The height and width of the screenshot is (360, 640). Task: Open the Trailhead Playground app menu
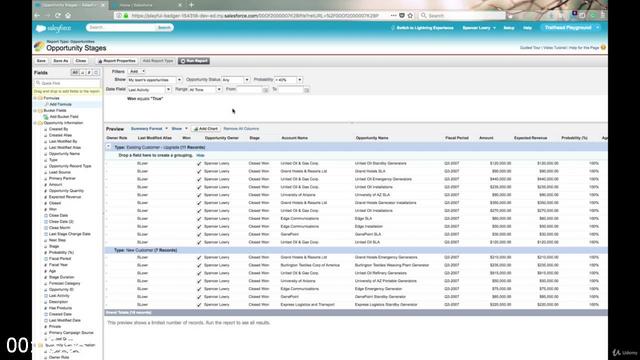[571, 28]
